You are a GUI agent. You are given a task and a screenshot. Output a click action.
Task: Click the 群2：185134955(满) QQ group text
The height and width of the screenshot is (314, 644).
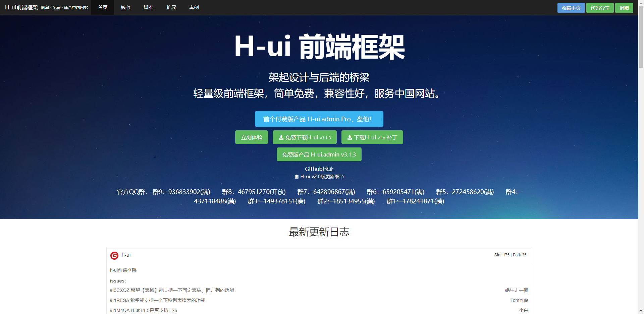tap(346, 201)
